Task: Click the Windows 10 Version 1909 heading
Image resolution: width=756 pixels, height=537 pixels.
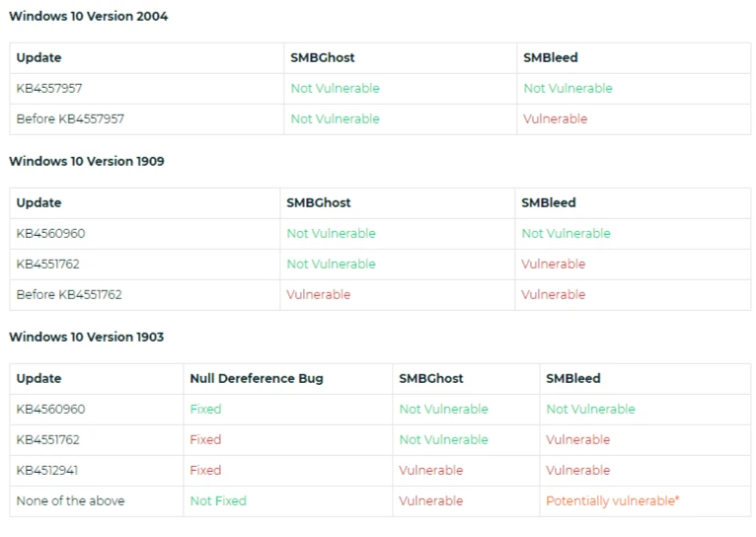Action: 87,161
